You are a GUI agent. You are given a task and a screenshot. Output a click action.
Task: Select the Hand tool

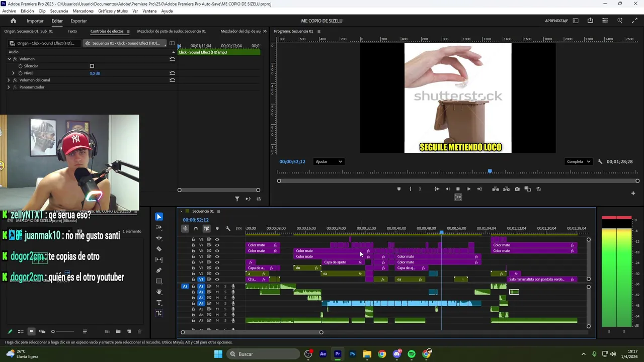pyautogui.click(x=159, y=292)
